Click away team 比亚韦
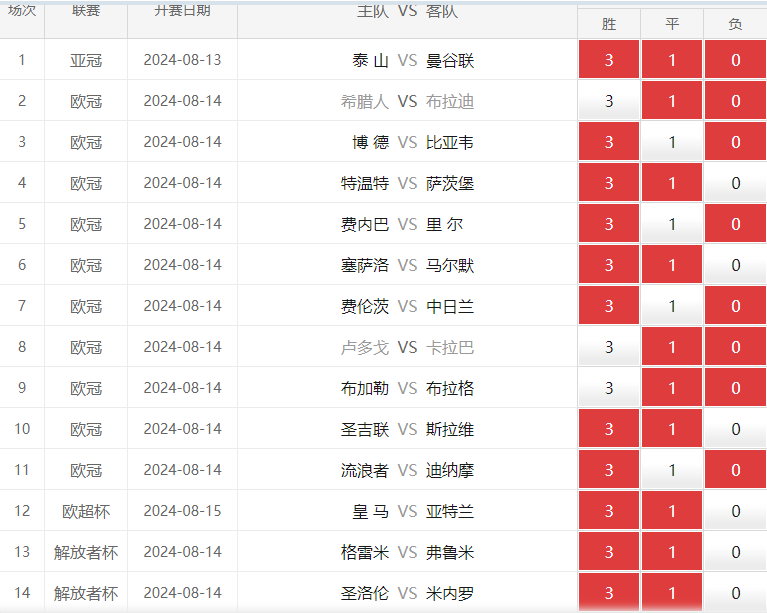Screen dimensions: 767x613 point(450,143)
